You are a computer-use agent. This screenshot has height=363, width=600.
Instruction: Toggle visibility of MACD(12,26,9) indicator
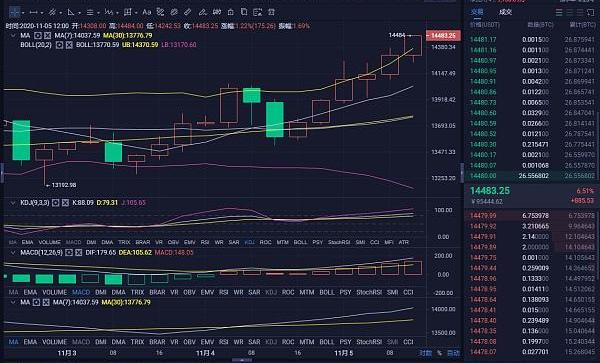tap(69, 252)
